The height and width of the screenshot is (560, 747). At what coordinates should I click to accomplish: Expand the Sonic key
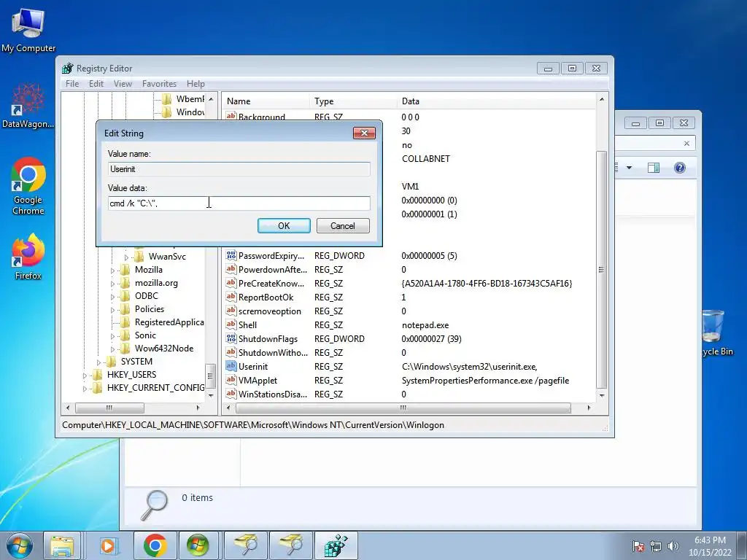click(x=112, y=336)
